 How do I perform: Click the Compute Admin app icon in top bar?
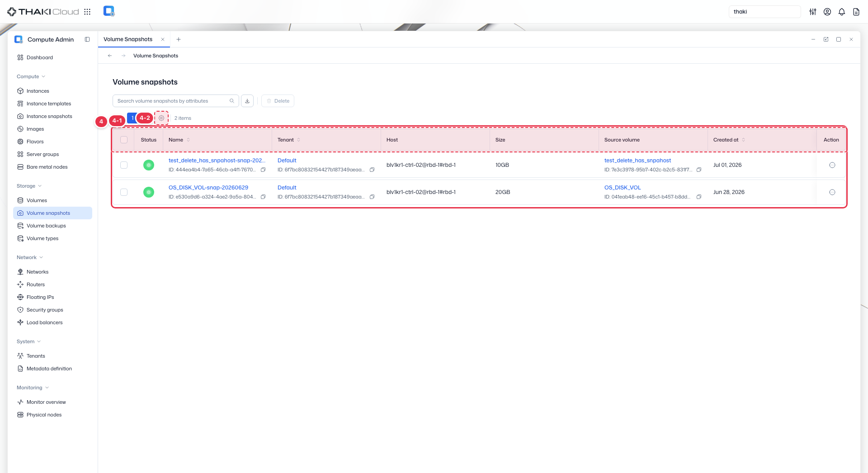point(109,11)
